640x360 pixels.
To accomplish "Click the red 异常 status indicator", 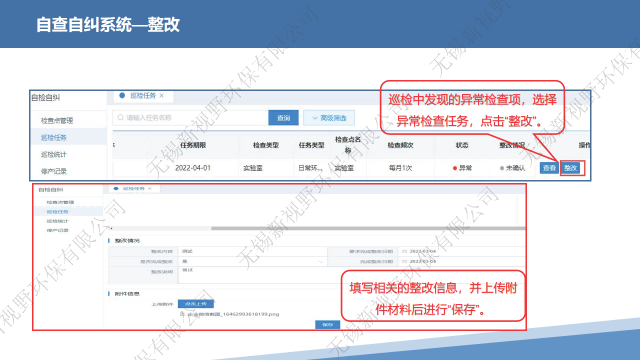I will point(462,168).
